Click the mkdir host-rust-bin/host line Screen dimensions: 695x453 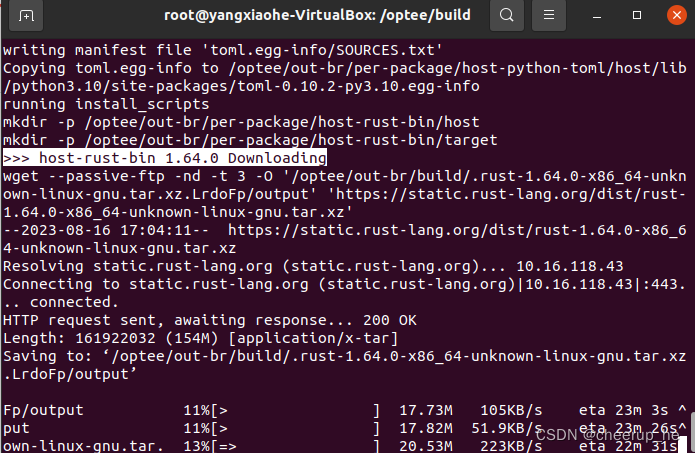click(241, 122)
